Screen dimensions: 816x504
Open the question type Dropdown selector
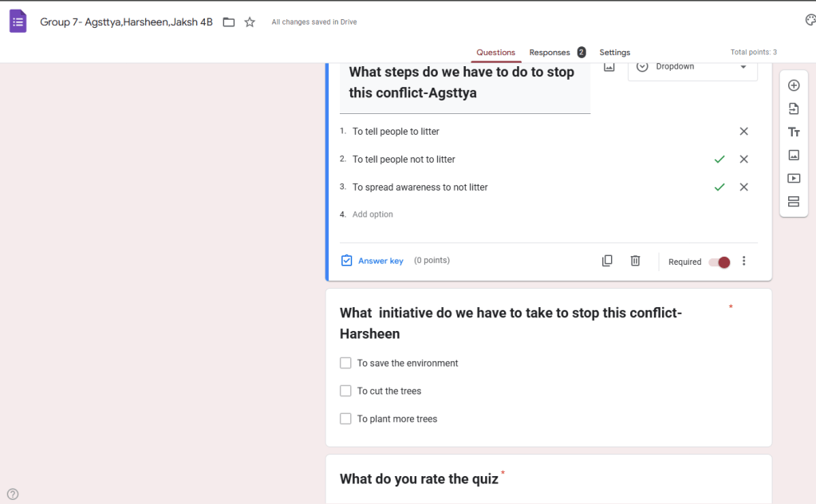tap(692, 66)
